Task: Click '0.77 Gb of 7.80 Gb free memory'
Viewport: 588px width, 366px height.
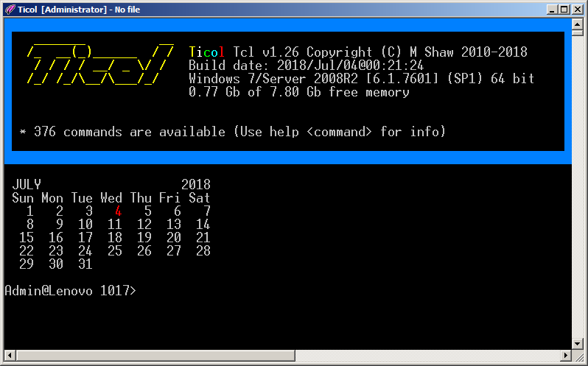Action: [299, 92]
